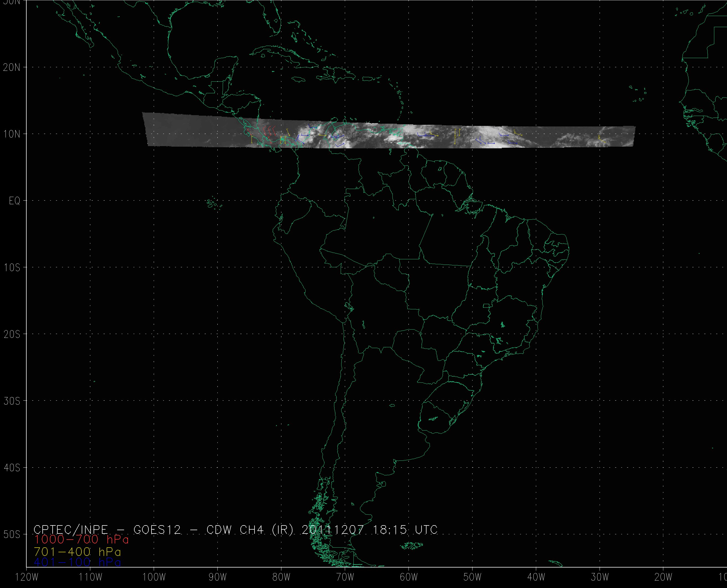
Task: Click the EQ latitude label
Action: pos(15,201)
